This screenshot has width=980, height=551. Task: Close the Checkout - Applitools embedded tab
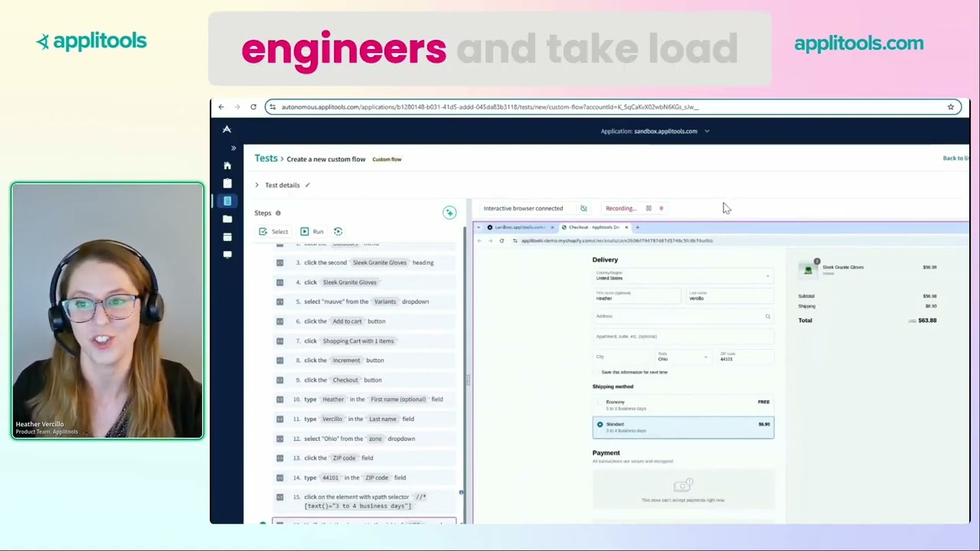(x=626, y=227)
